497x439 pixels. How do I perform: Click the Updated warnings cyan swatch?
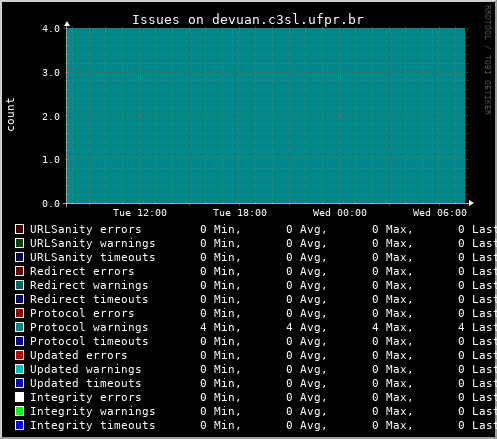(x=19, y=369)
